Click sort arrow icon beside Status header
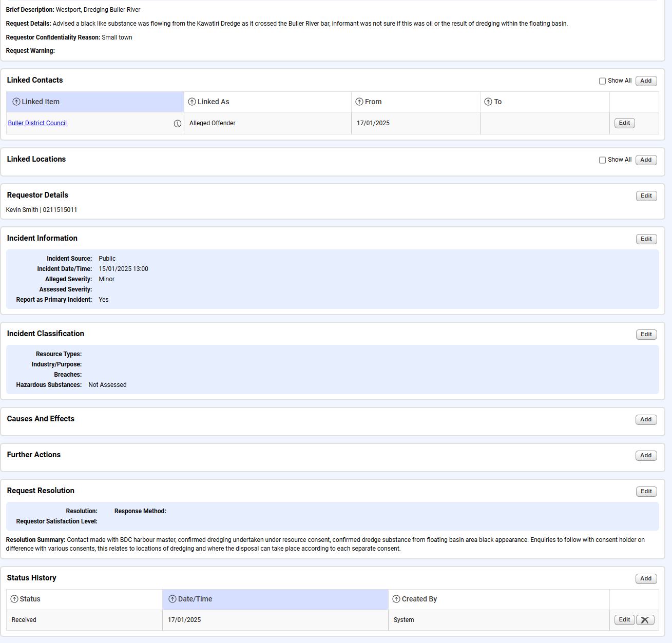Viewport: 672px width, 643px height. click(x=14, y=599)
